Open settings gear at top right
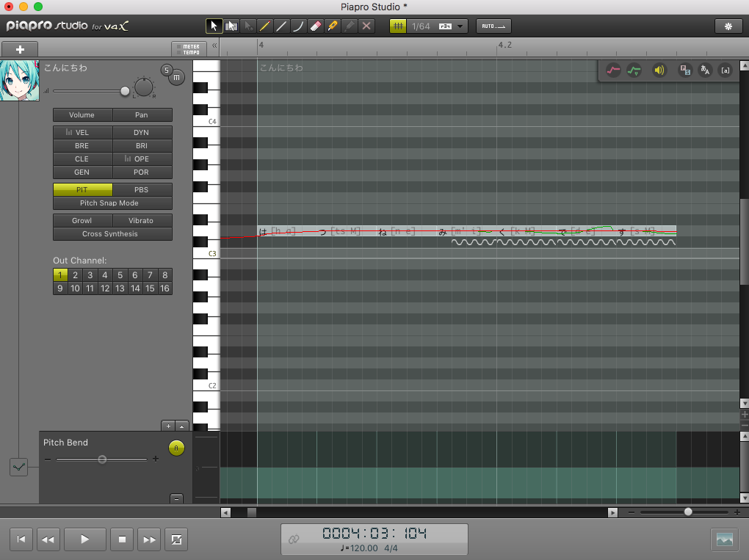 coord(728,26)
